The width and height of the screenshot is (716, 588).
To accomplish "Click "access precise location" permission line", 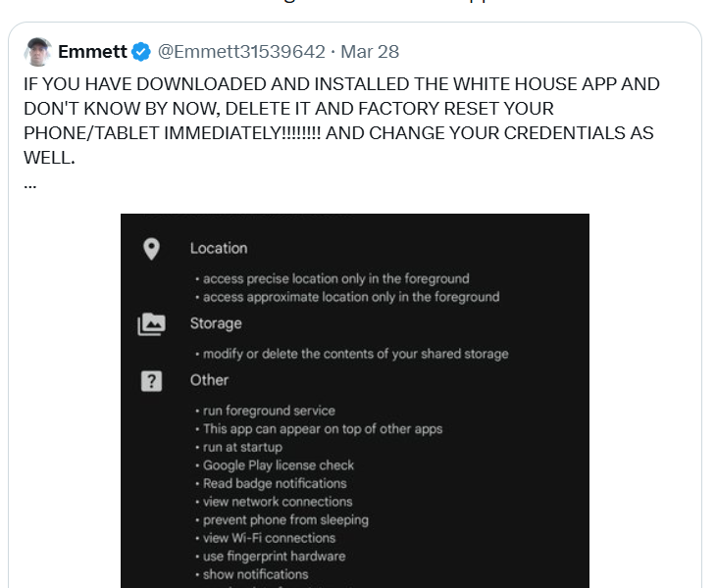I will pos(335,278).
